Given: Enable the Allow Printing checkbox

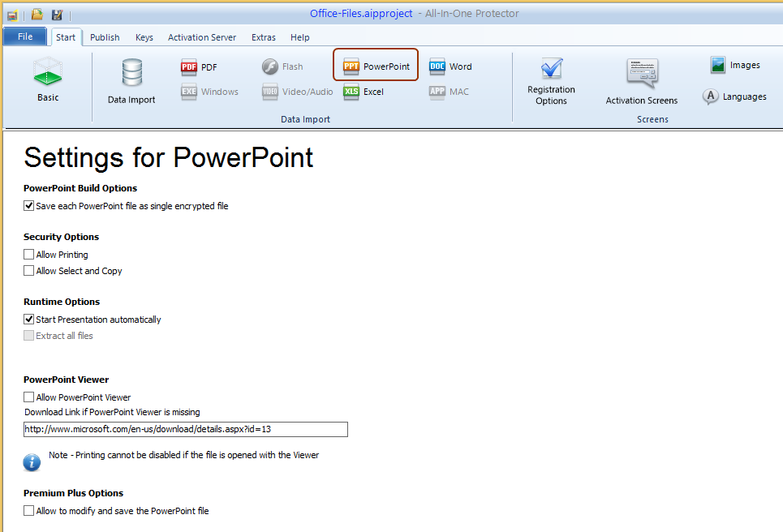Looking at the screenshot, I should click(x=29, y=255).
